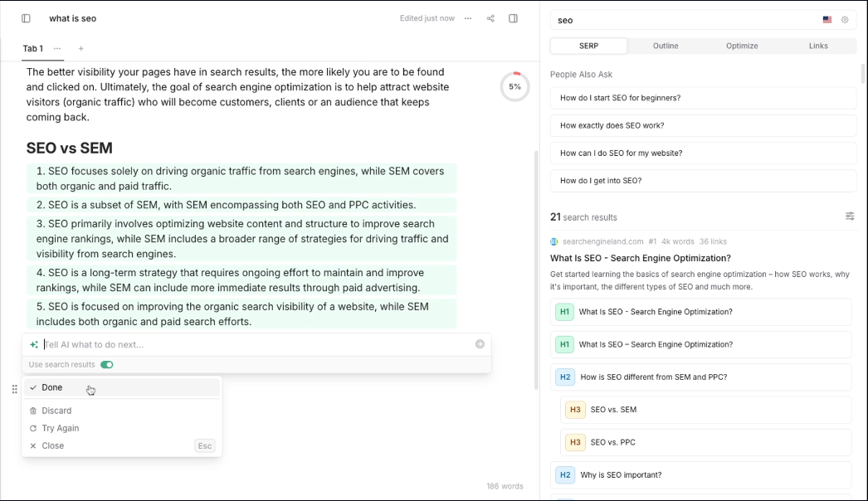Viewport: 868px width, 501px height.
Task: Click the editor vertical scrollbar
Action: click(535, 270)
